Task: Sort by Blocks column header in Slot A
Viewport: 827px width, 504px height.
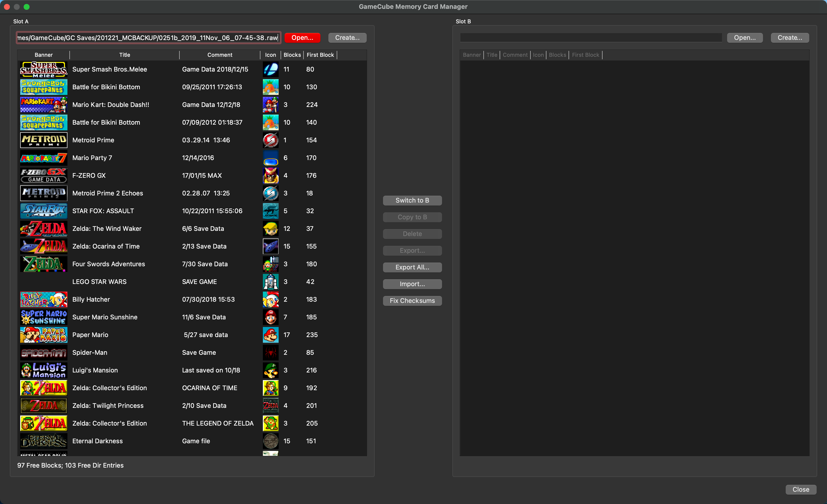Action: [292, 55]
